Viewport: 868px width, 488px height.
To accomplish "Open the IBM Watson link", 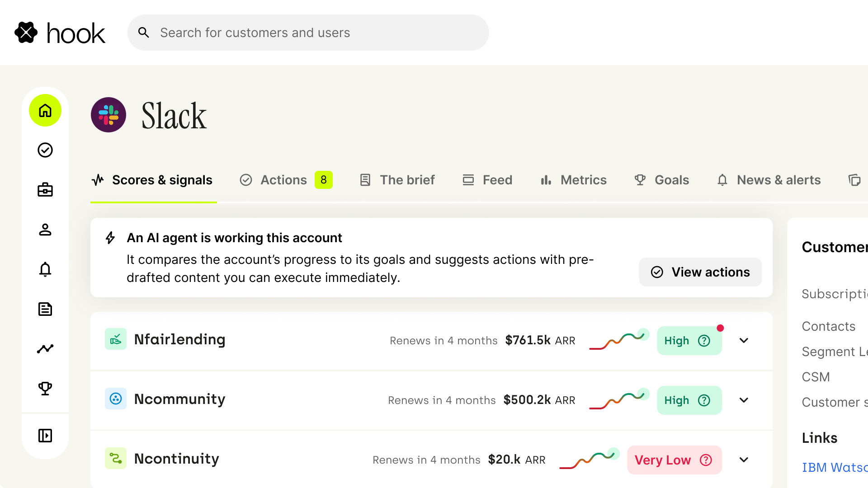I will point(835,467).
